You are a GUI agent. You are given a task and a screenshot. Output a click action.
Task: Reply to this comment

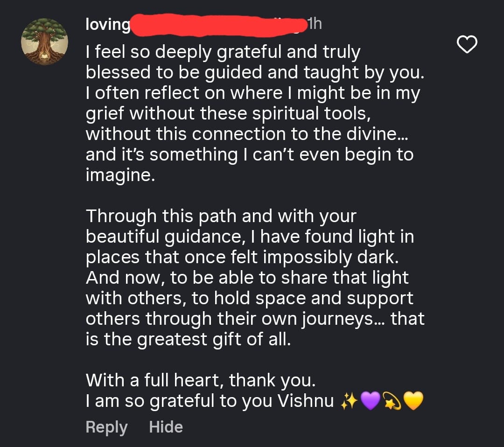106,427
